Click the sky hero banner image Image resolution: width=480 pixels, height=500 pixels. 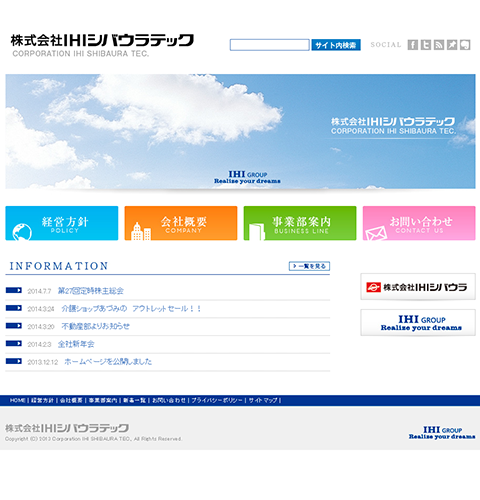240,131
